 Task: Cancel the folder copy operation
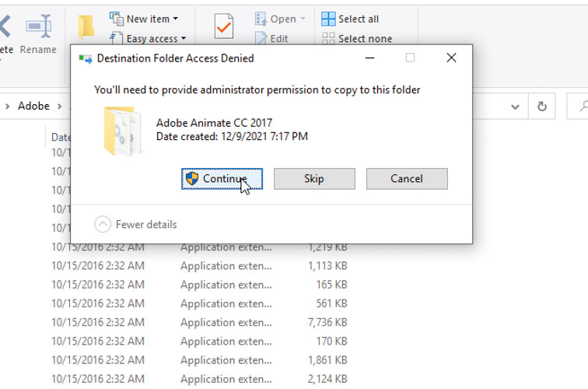pos(406,179)
